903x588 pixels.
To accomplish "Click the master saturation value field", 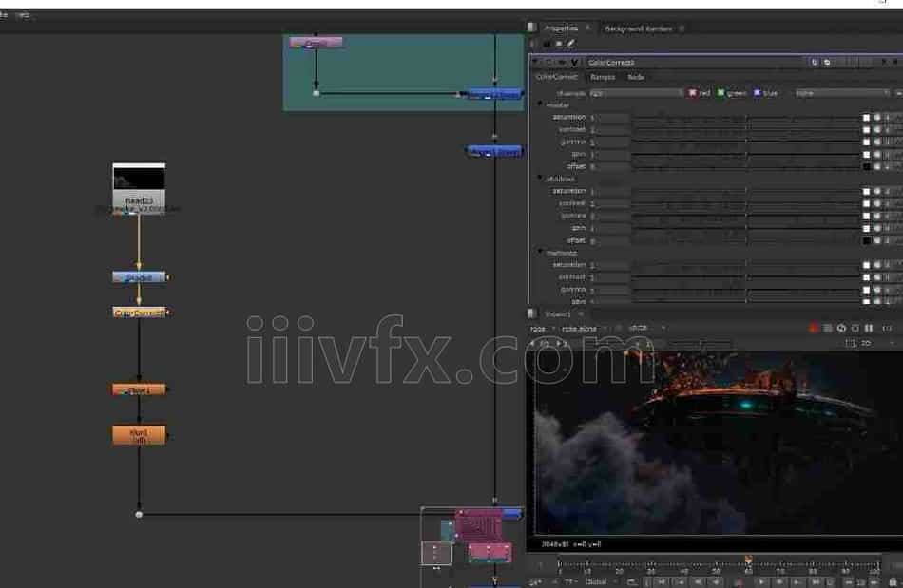I will tap(609, 118).
